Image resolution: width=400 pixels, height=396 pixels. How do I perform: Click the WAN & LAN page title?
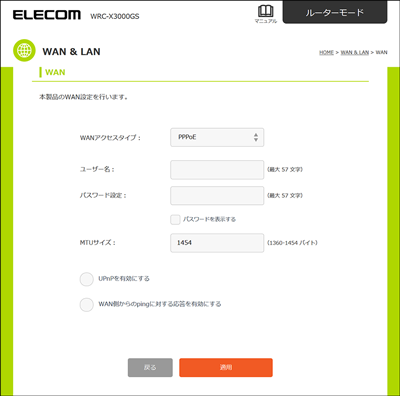[71, 52]
